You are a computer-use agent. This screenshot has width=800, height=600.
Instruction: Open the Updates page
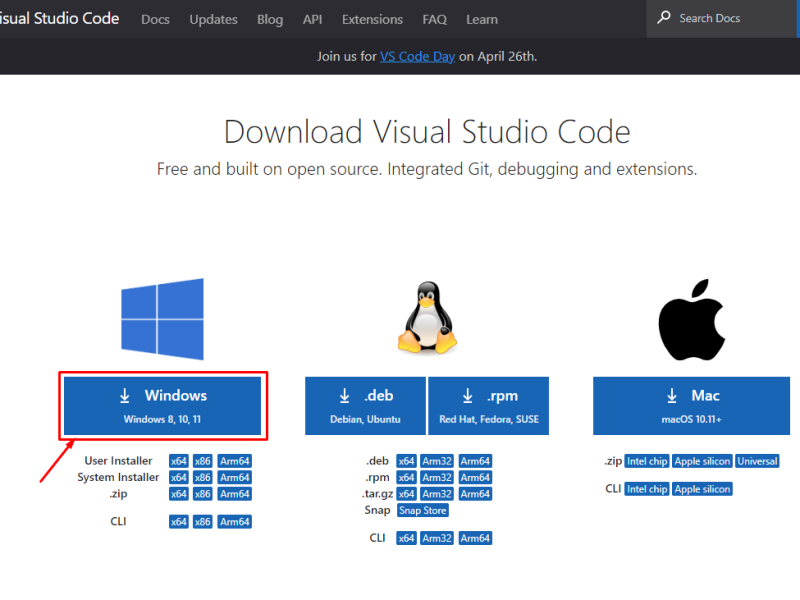click(x=213, y=19)
